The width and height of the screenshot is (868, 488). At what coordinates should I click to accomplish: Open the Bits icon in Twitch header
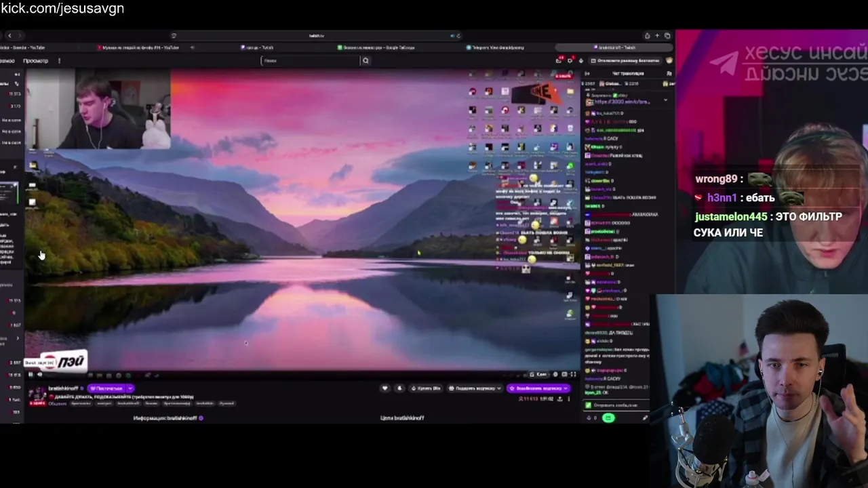point(580,60)
